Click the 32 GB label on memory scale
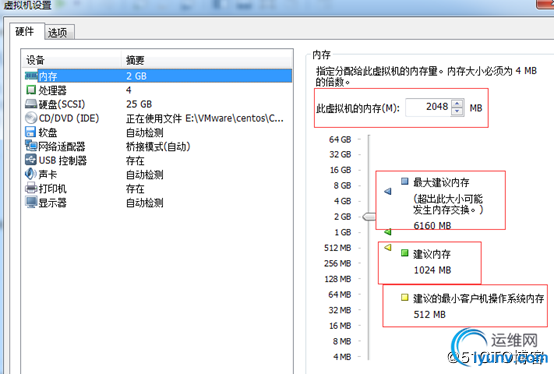This screenshot has width=554, height=374. (x=340, y=154)
